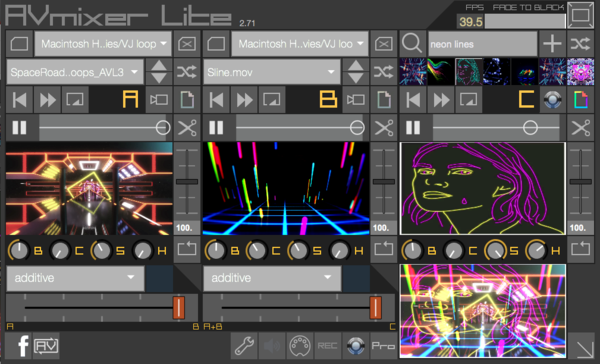Click scissors trim icon for channel B
Viewport: 600px width, 364px height.
(x=384, y=128)
